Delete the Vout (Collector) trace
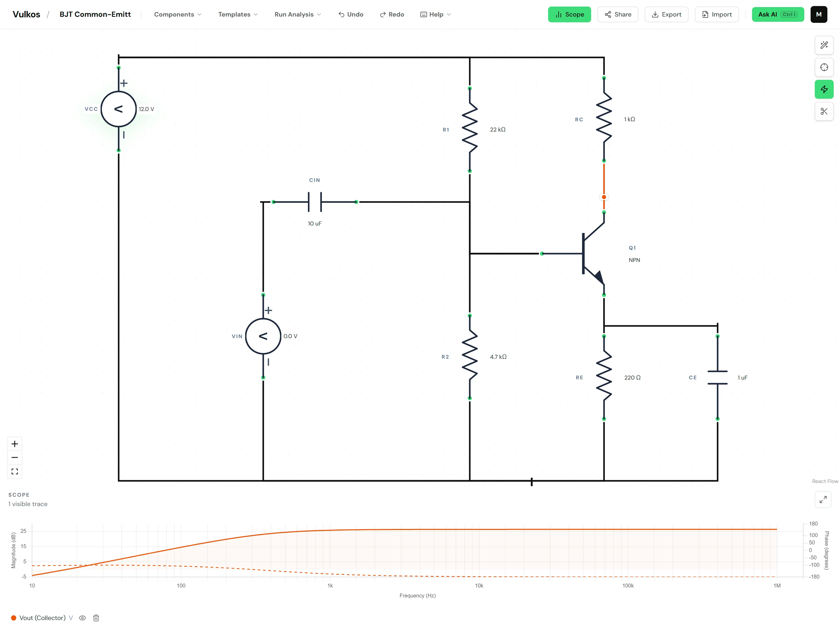This screenshot has height=630, width=840. pos(96,618)
